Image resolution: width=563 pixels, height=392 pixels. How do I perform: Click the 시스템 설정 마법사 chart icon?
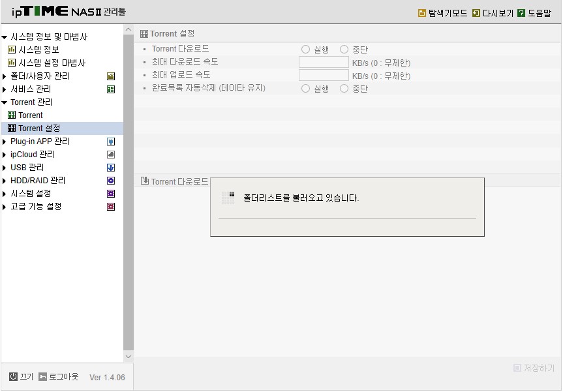[x=12, y=63]
